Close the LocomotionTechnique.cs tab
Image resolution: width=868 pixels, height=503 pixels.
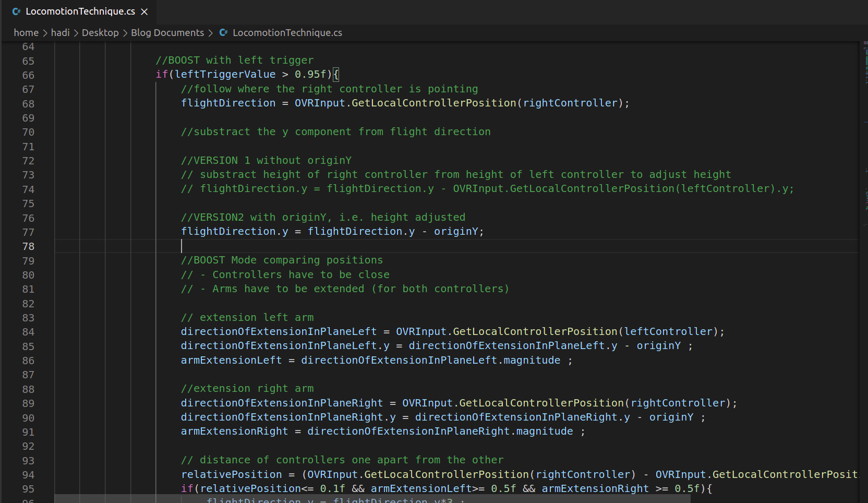pos(144,11)
